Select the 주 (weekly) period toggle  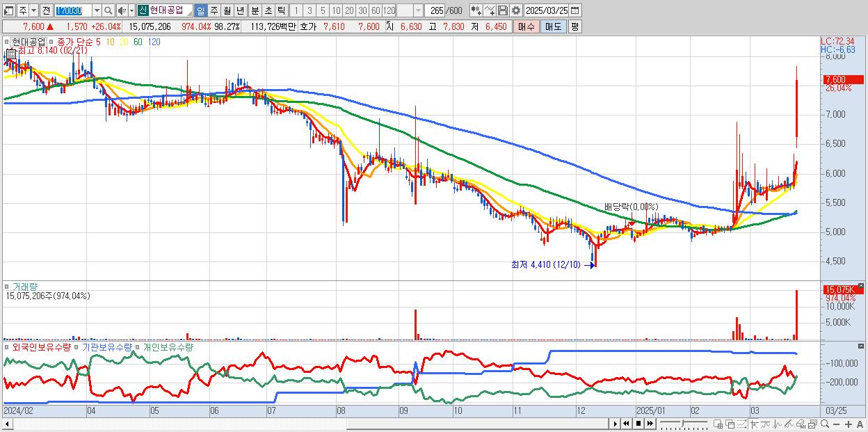click(214, 10)
